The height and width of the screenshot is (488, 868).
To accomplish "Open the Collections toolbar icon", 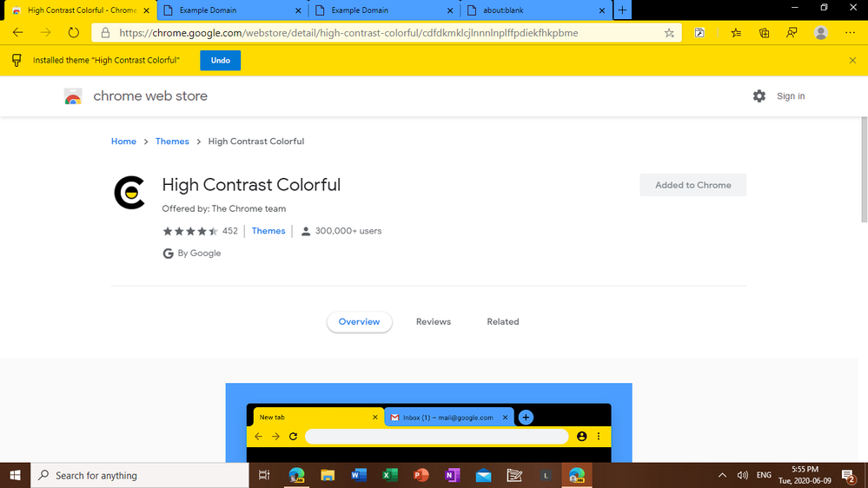I will pyautogui.click(x=764, y=33).
